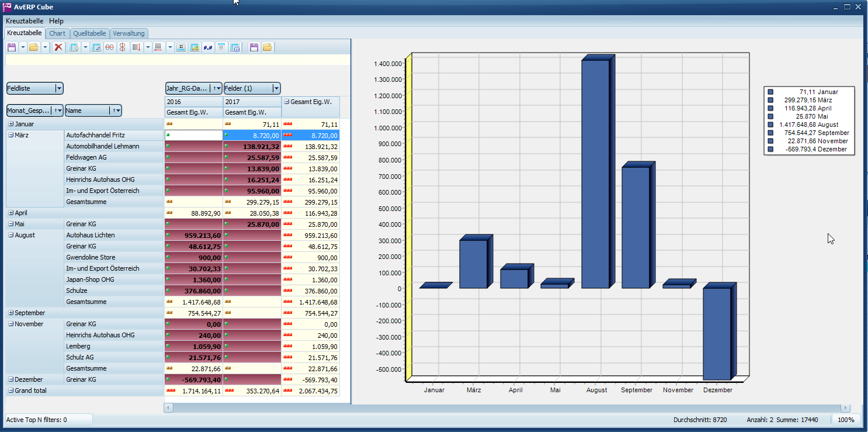868x432 pixels.
Task: Expand the September row group
Action: (11, 313)
